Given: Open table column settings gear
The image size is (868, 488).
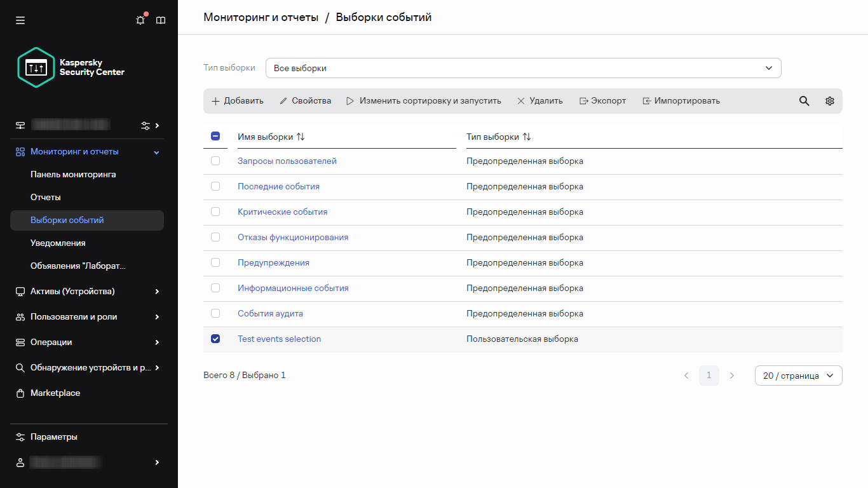Looking at the screenshot, I should [829, 100].
